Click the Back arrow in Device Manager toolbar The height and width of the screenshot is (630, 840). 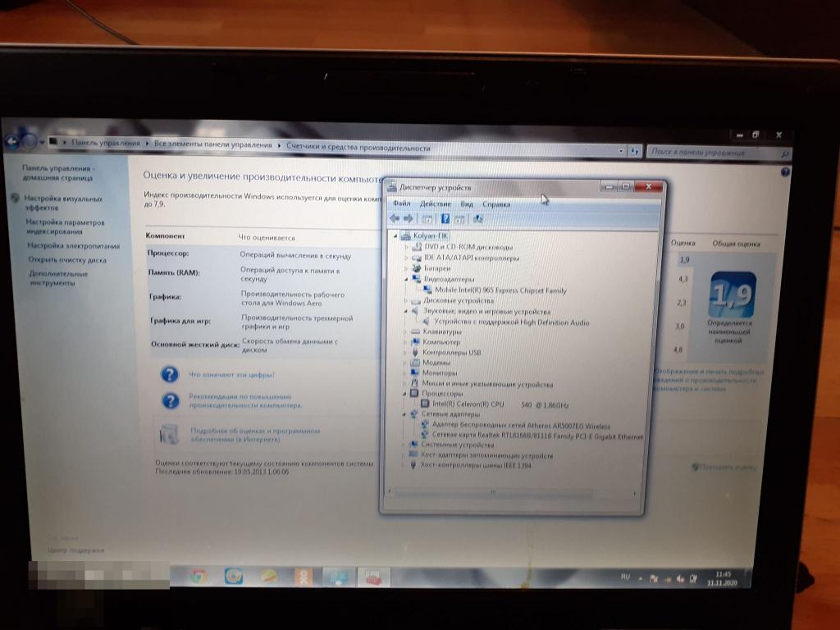[395, 218]
